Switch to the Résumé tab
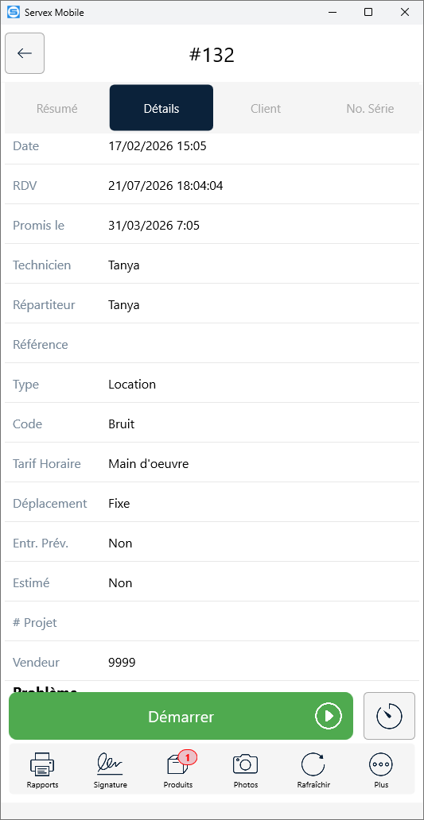The width and height of the screenshot is (424, 820). click(x=57, y=109)
